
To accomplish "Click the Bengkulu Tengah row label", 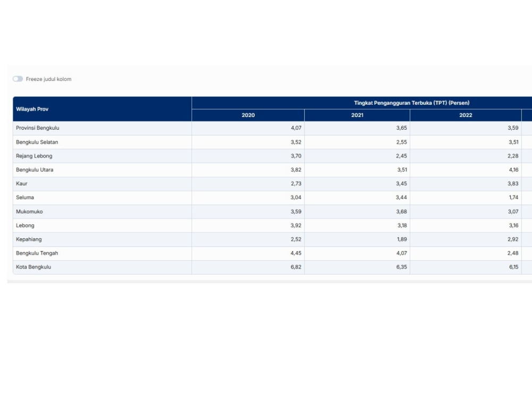I will click(37, 253).
